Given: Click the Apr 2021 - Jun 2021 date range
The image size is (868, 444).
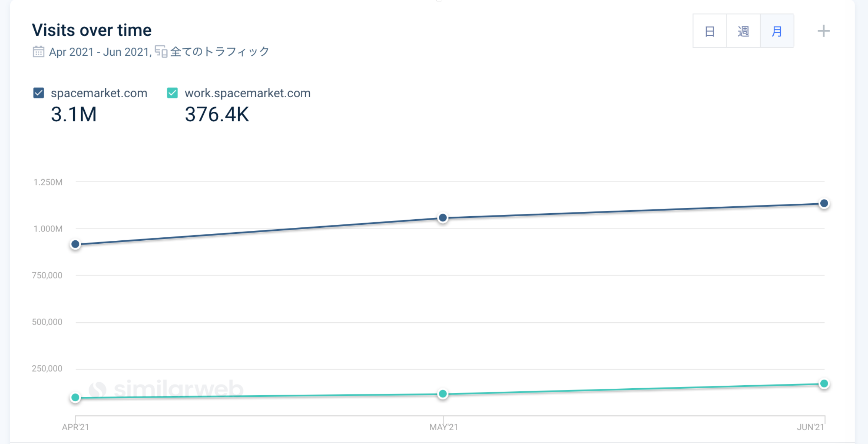Looking at the screenshot, I should (x=99, y=52).
